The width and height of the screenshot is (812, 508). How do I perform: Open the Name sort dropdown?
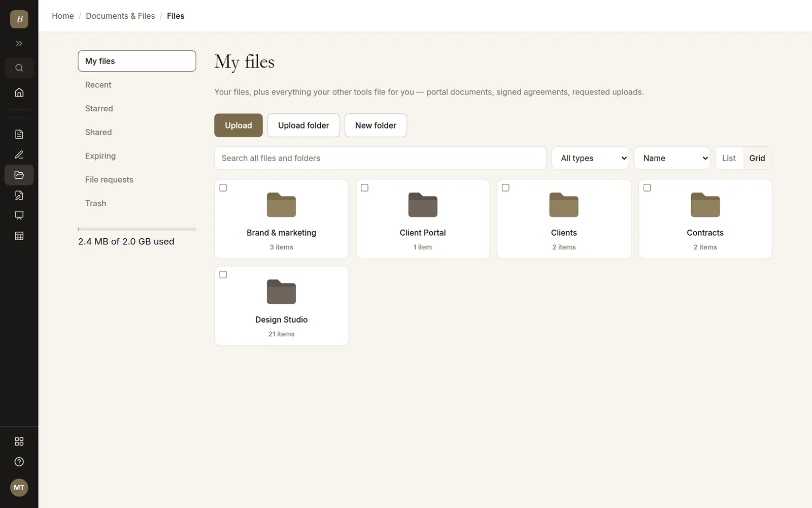click(672, 158)
